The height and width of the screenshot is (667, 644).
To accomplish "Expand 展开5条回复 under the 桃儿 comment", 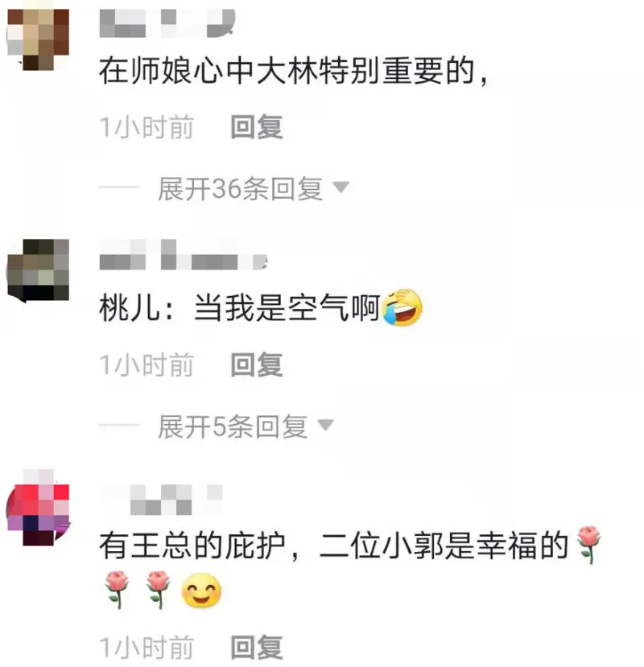I will coord(233,426).
